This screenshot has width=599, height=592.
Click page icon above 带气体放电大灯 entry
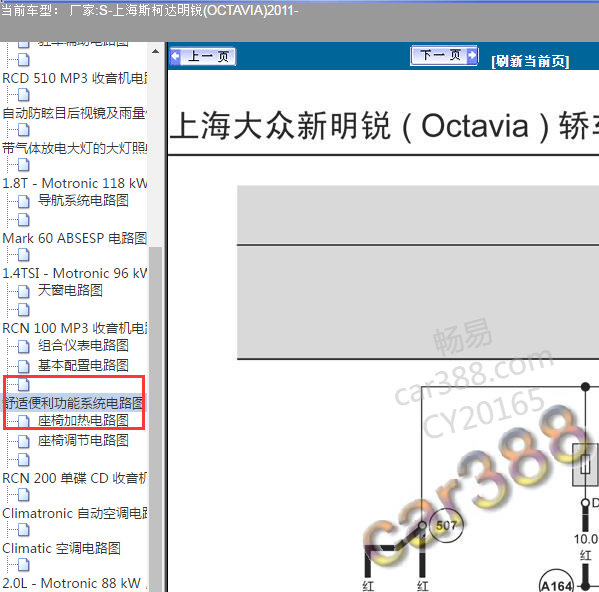coord(24,129)
